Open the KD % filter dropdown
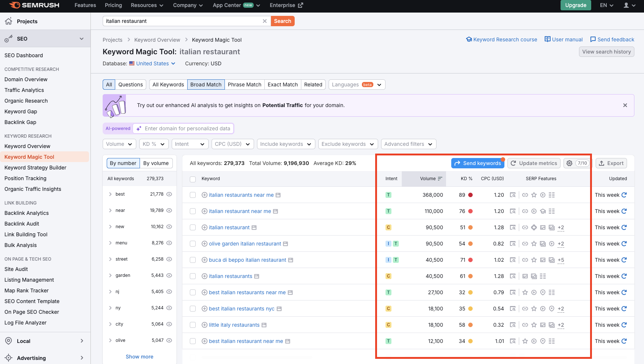The width and height of the screenshot is (644, 364). [154, 144]
